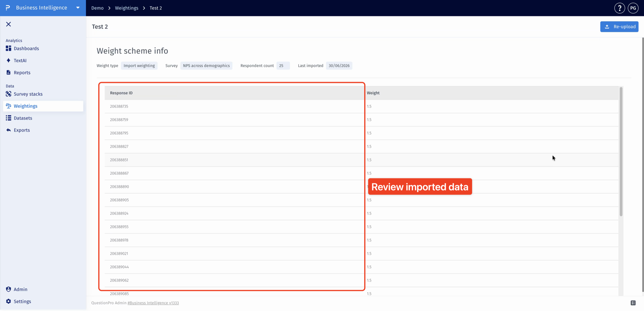Select response ID 206388759
The height and width of the screenshot is (311, 644).
[119, 120]
